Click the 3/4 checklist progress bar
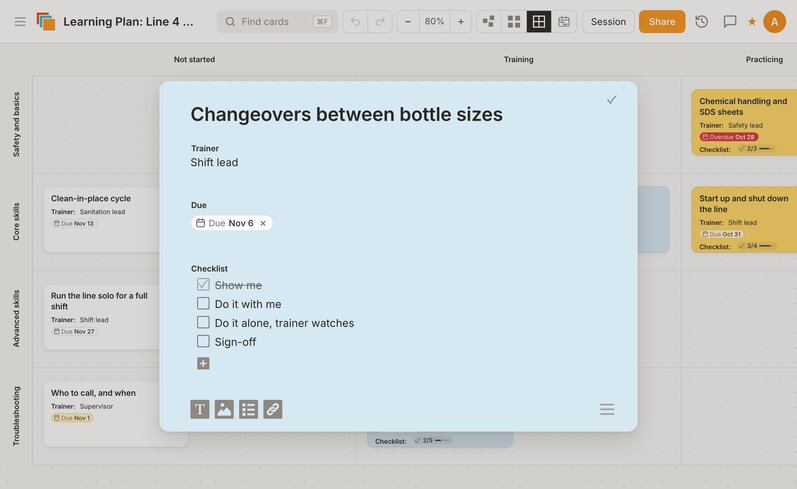 point(756,246)
